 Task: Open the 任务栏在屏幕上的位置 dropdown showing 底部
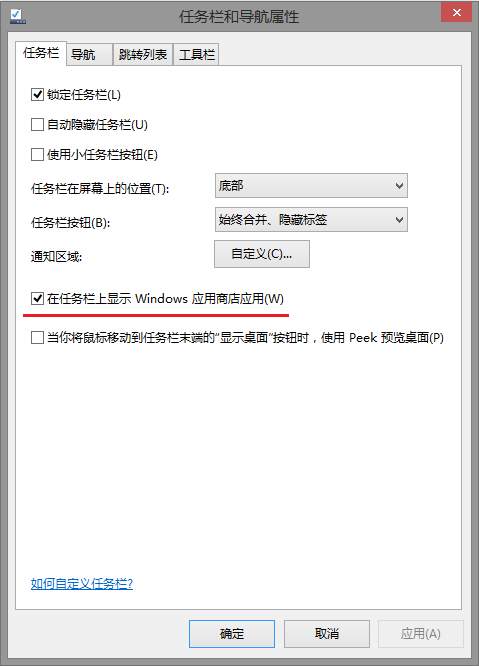[311, 186]
